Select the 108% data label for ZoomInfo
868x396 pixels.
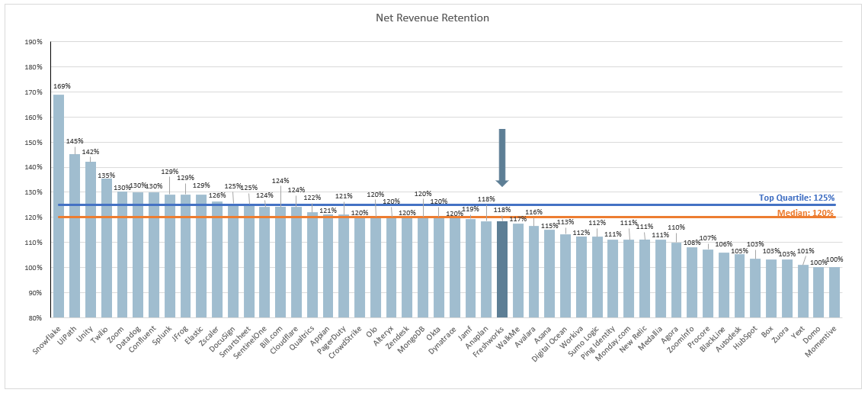pos(693,243)
